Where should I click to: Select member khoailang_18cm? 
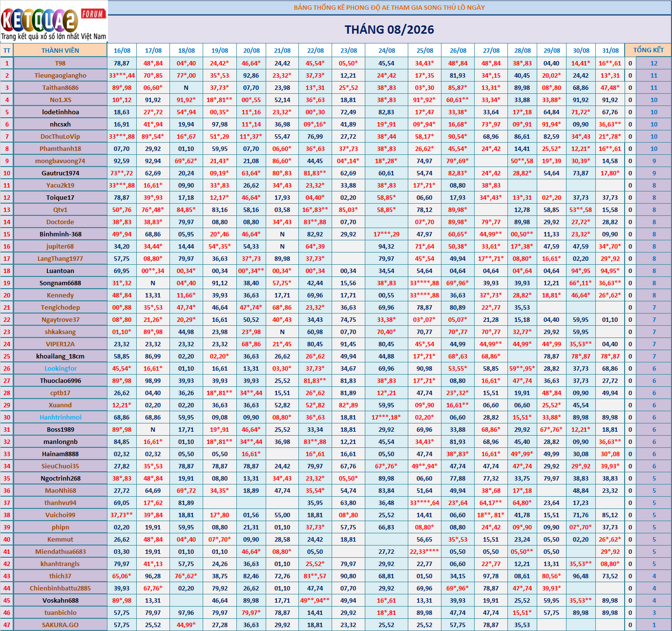point(60,356)
